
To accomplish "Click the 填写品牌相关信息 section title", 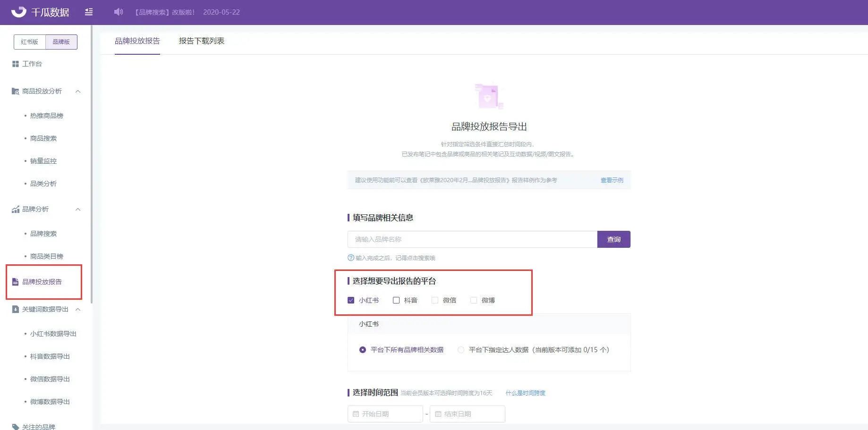I will click(383, 218).
